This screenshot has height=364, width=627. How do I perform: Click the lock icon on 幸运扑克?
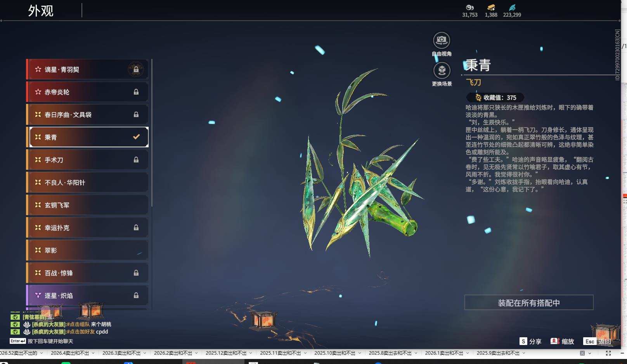coord(136,228)
